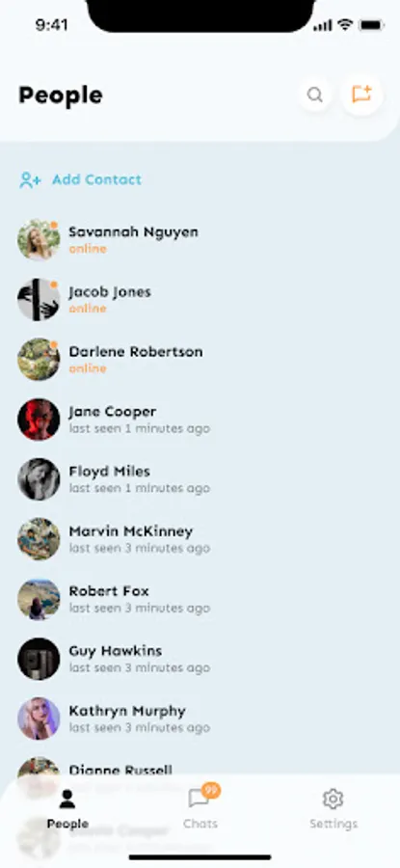
Task: Check the battery icon in the status bar
Action: coord(371,25)
